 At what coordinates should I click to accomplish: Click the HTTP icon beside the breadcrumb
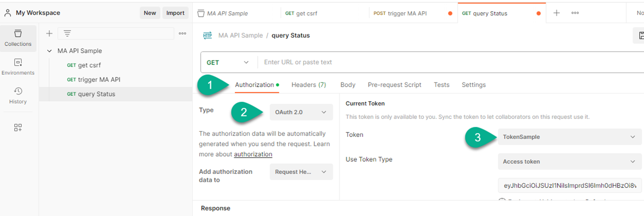(x=207, y=36)
